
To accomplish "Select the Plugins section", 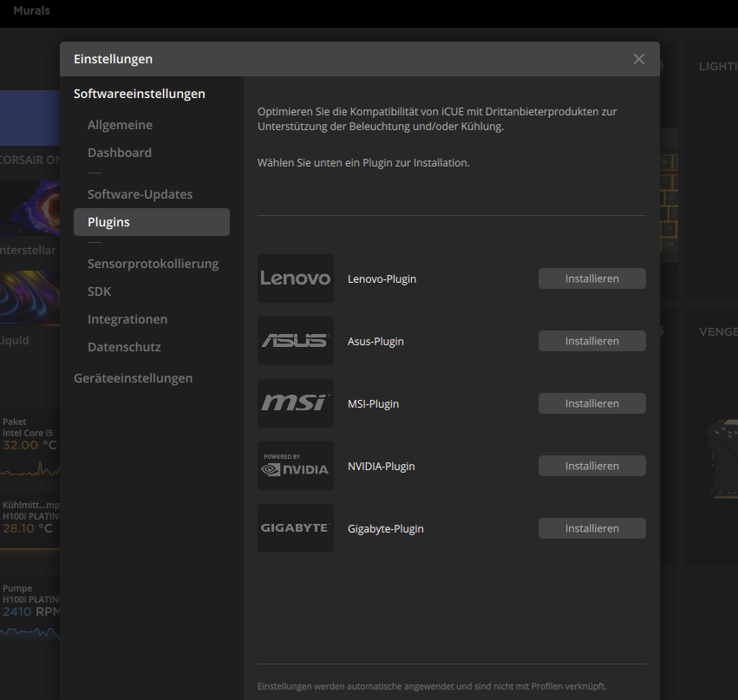I will 152,222.
